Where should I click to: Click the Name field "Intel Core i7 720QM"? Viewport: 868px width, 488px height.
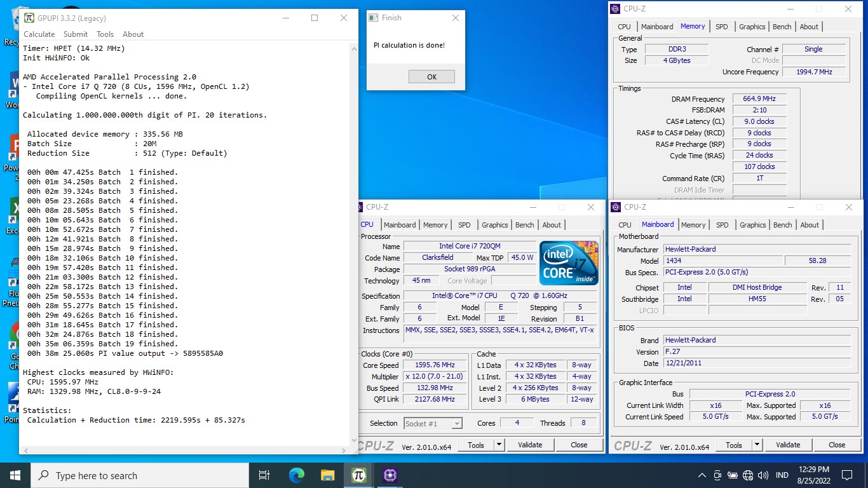(470, 247)
